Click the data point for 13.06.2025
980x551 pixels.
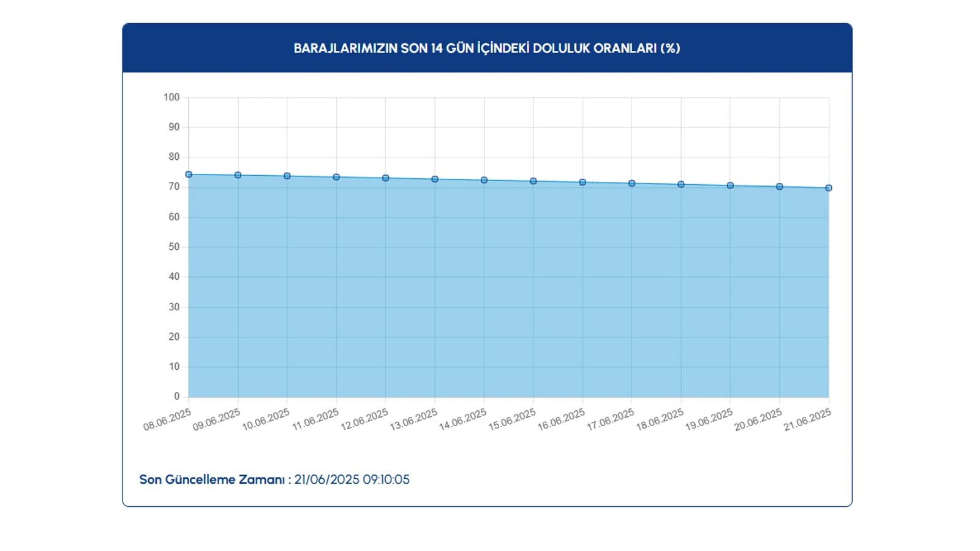(x=435, y=179)
